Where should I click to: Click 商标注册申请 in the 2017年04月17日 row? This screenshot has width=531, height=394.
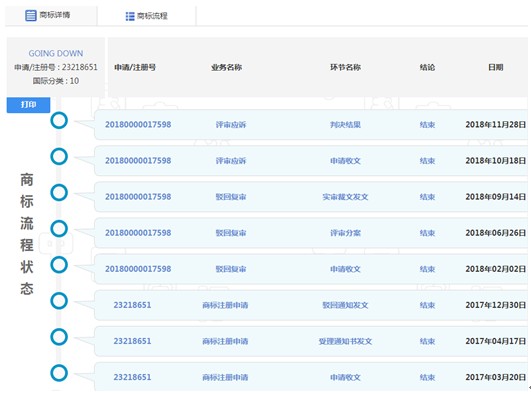(x=225, y=341)
